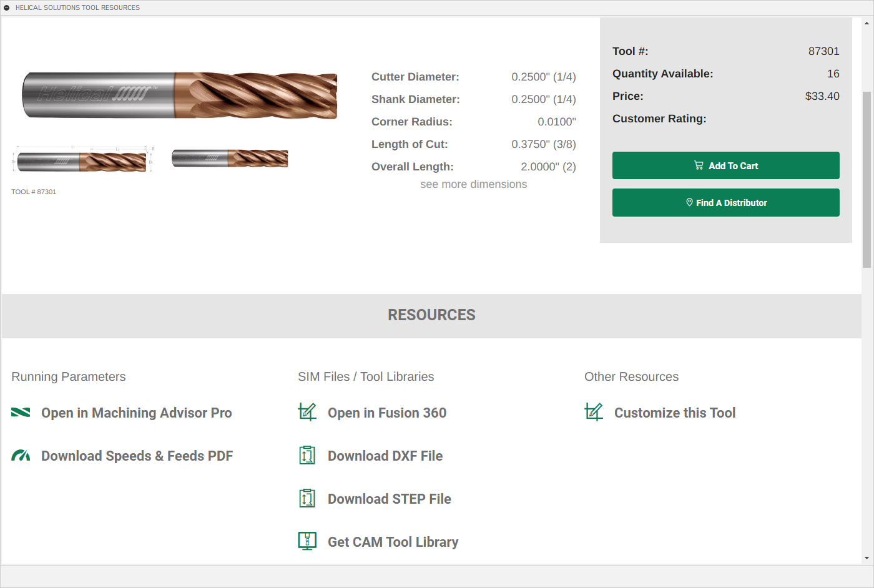This screenshot has width=874, height=588.
Task: Open in Machining Advisor Pro link
Action: tap(136, 413)
